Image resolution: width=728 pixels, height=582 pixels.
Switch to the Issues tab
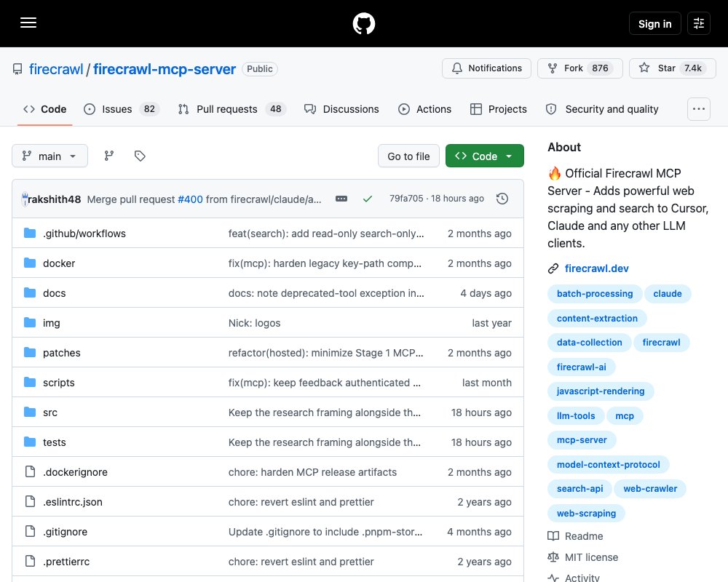pos(121,109)
